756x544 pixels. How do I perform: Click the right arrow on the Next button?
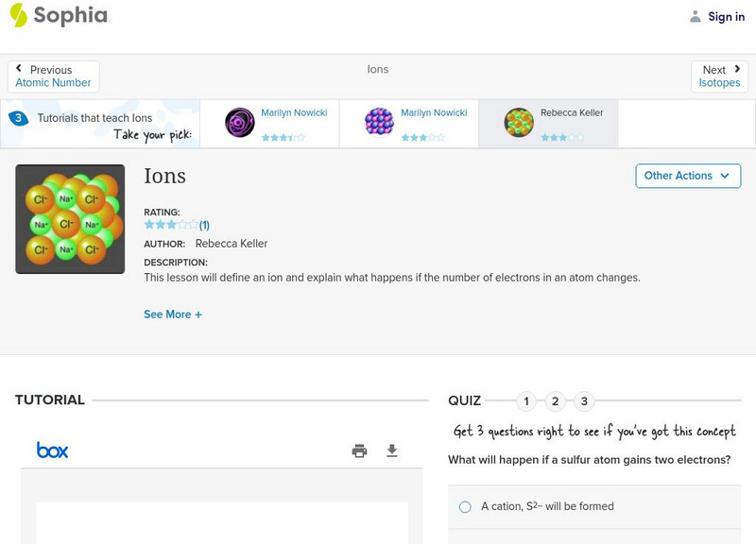click(x=737, y=69)
